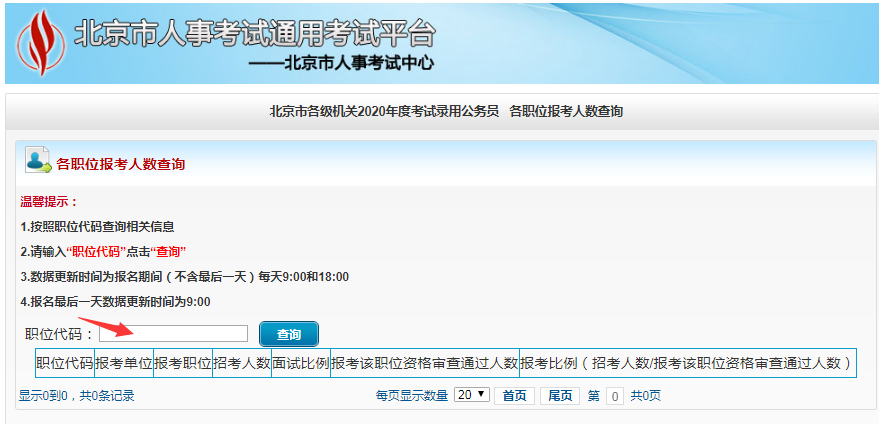The height and width of the screenshot is (424, 879).
Task: Click the 查询 search button
Action: (289, 334)
